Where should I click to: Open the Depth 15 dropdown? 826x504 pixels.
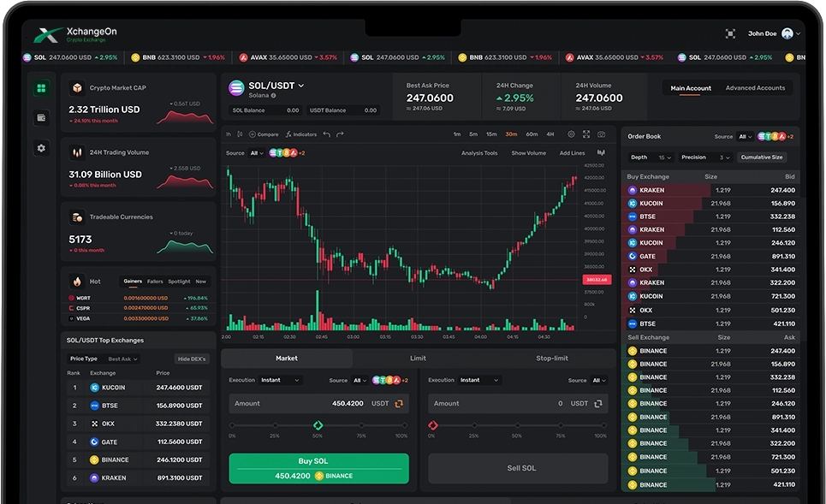click(x=651, y=157)
